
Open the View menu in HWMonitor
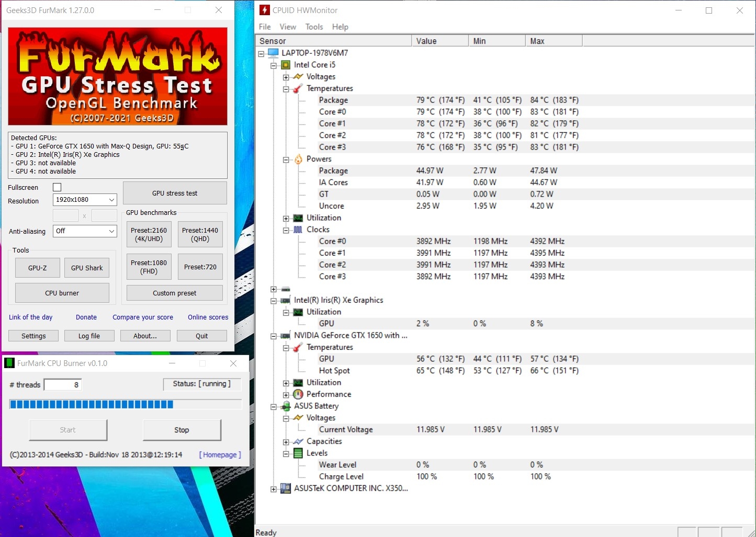point(288,27)
